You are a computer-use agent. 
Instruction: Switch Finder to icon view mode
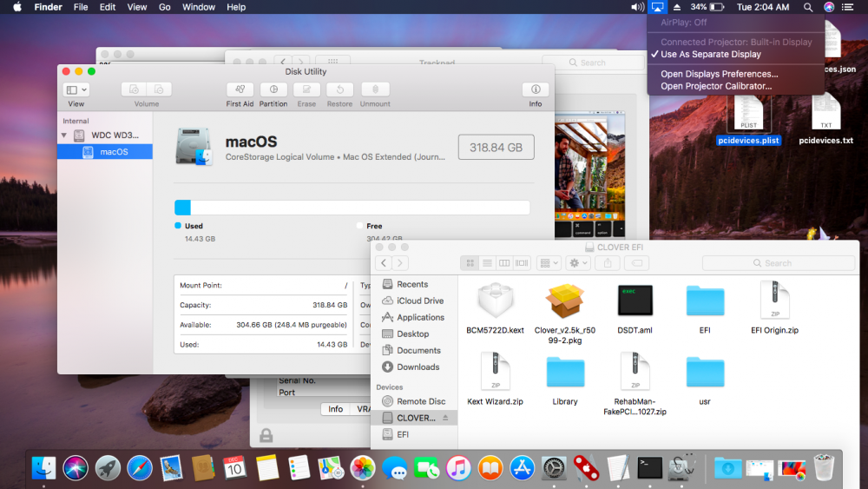(x=470, y=263)
